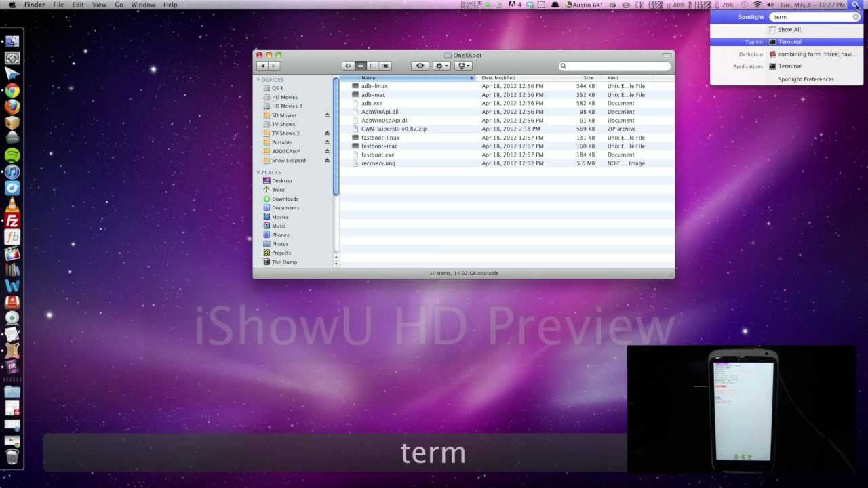Open the Brent home folder in sidebar
This screenshot has width=868, height=488.
click(x=278, y=190)
